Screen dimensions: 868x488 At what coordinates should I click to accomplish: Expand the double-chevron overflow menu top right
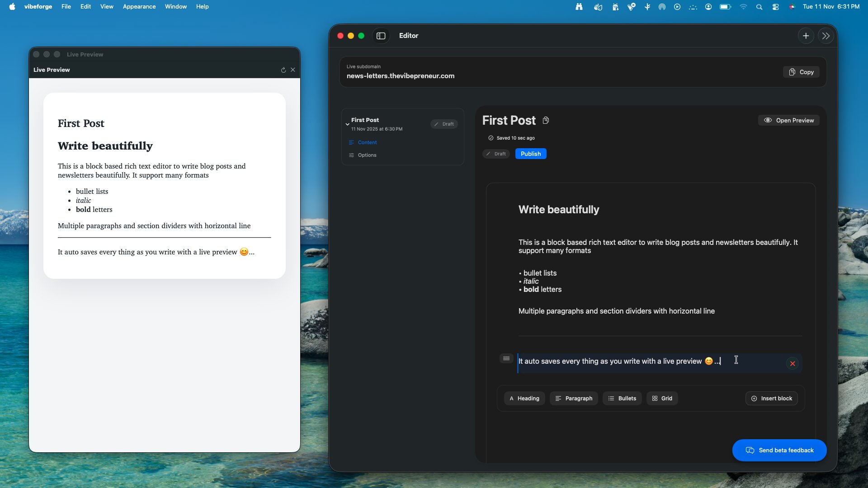[826, 36]
